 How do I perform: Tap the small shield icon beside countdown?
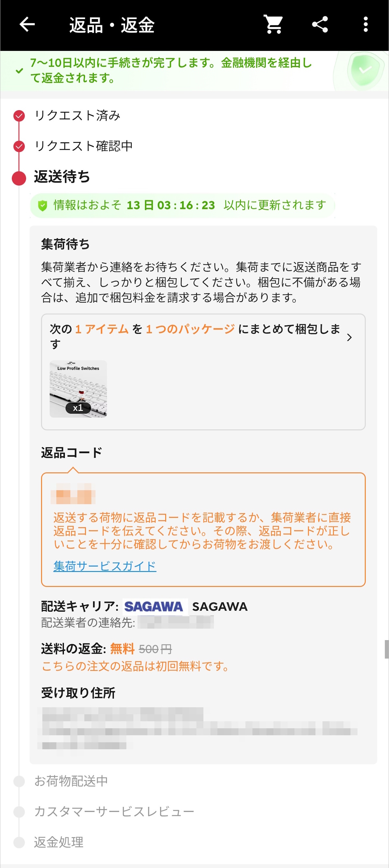pyautogui.click(x=42, y=205)
